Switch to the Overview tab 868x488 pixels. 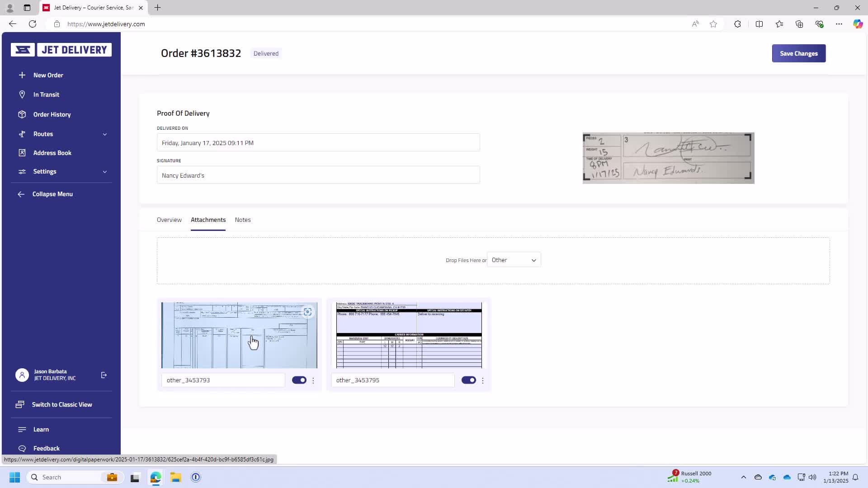pos(170,219)
